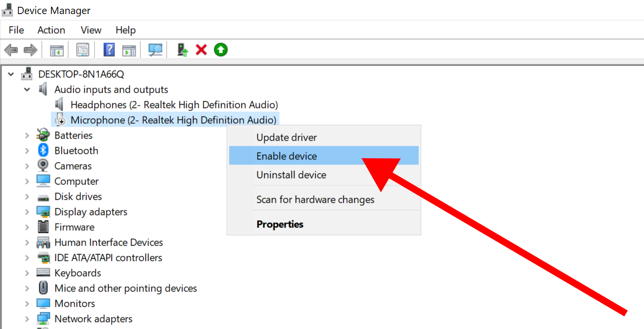Click the Forward navigation arrow in toolbar
The height and width of the screenshot is (329, 644).
[30, 49]
